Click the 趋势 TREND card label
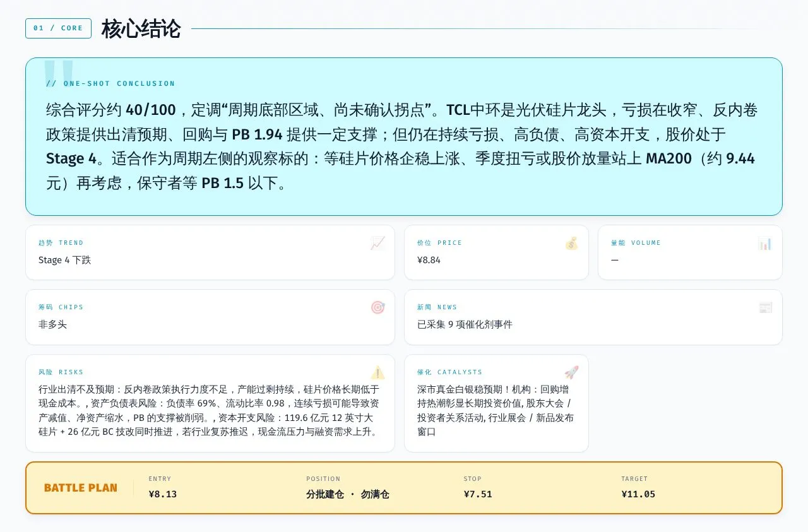This screenshot has height=532, width=808. click(x=61, y=243)
